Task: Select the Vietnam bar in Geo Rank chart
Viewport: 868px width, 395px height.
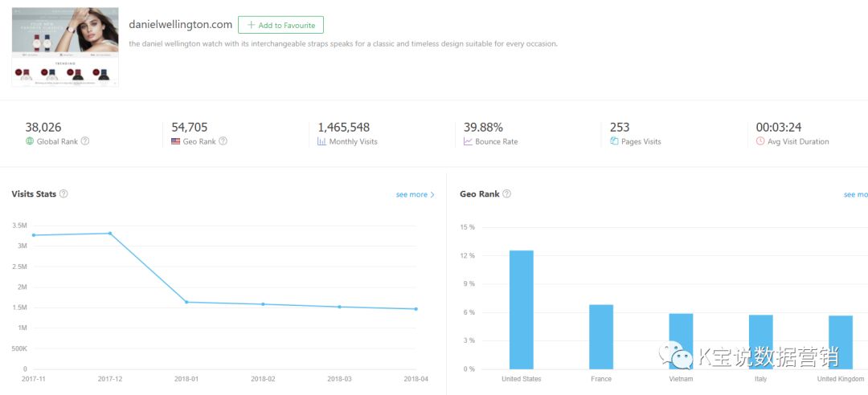Action: click(681, 340)
